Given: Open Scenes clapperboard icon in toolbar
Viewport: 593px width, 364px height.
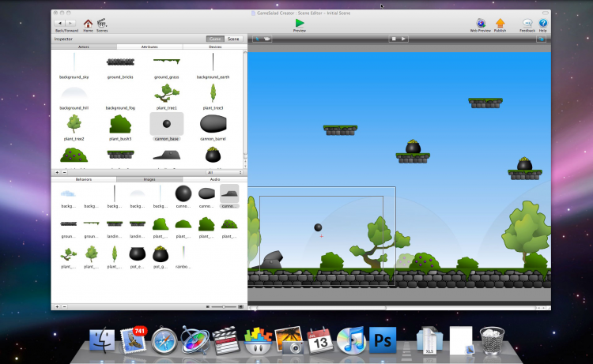Looking at the screenshot, I should (x=102, y=23).
